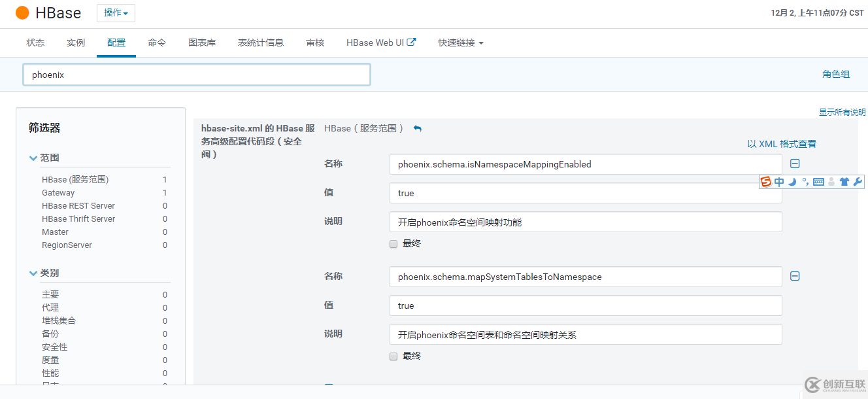868x399 pixels.
Task: Click the external link icon beside HBase Web UI
Action: [411, 43]
